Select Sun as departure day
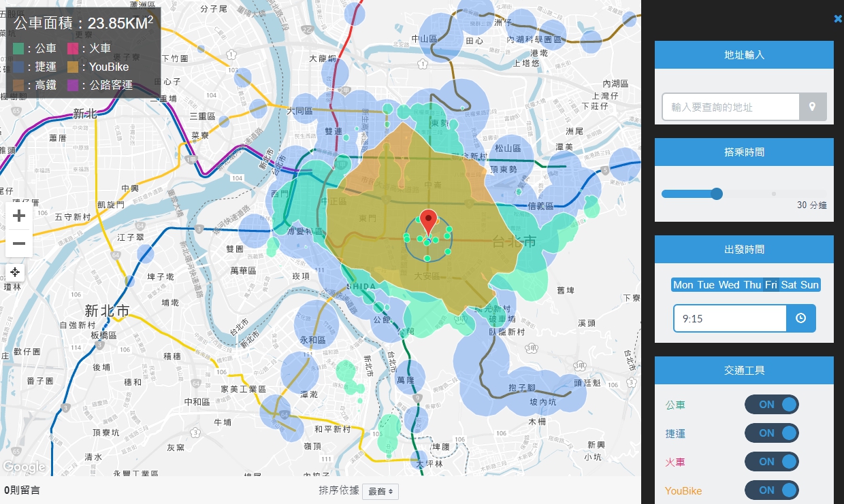Screen dimensions: 844x504 809,285
